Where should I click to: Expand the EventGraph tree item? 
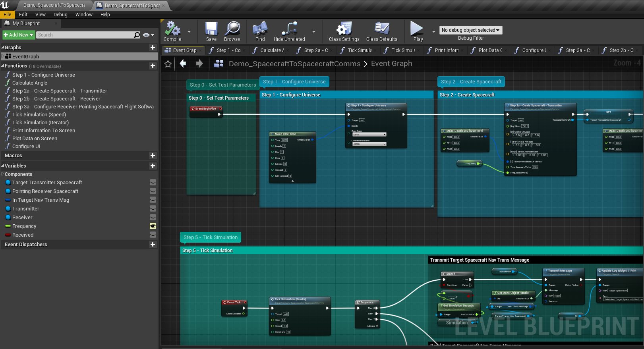pos(3,56)
